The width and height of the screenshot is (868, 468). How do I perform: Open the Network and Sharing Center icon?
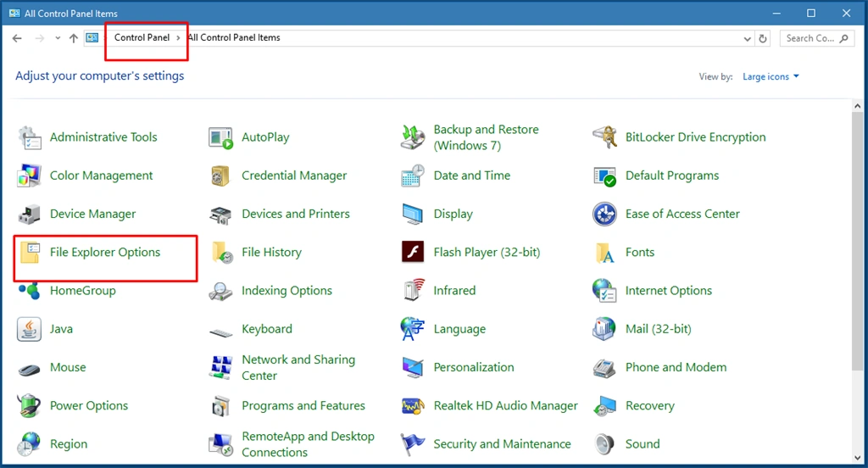[x=221, y=368]
